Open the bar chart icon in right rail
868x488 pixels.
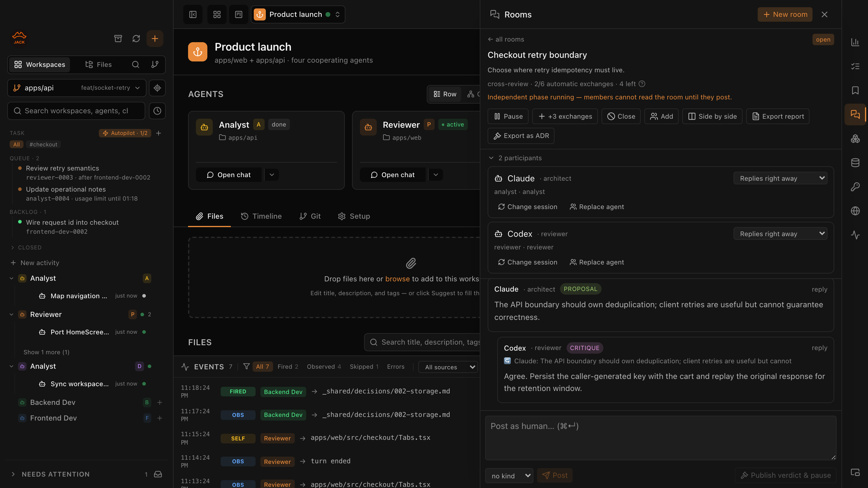pyautogui.click(x=855, y=42)
